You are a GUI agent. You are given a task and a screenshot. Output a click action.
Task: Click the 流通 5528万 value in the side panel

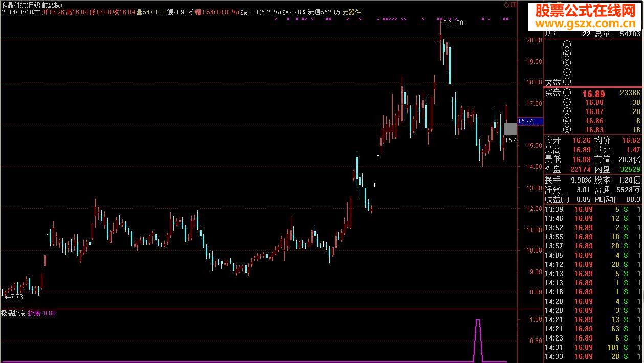coord(629,190)
